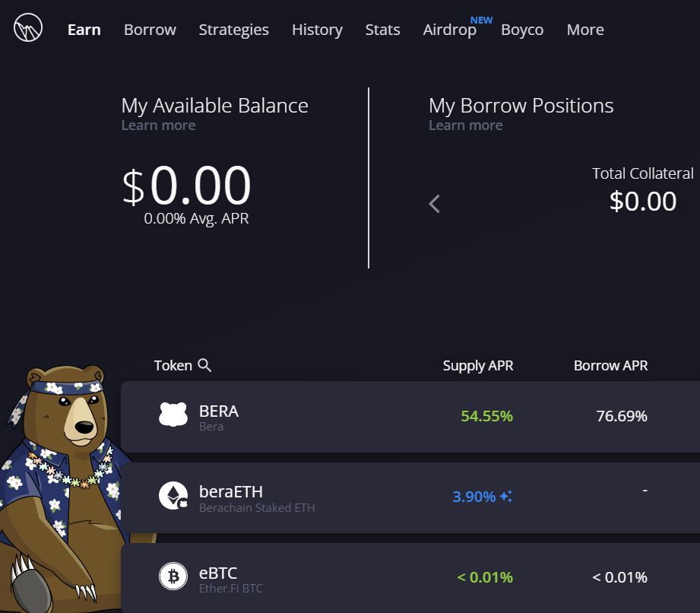This screenshot has height=613, width=700.
Task: Open the Airdrop page marked NEW
Action: pos(449,30)
